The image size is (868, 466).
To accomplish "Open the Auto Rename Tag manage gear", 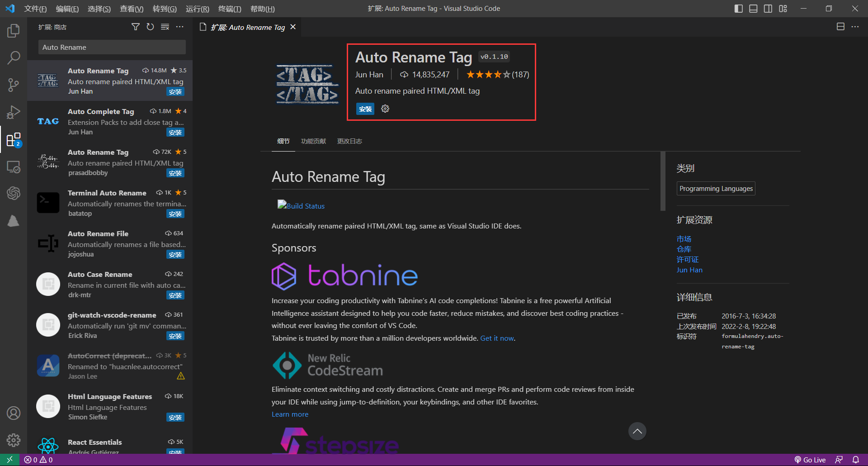I will coord(385,109).
